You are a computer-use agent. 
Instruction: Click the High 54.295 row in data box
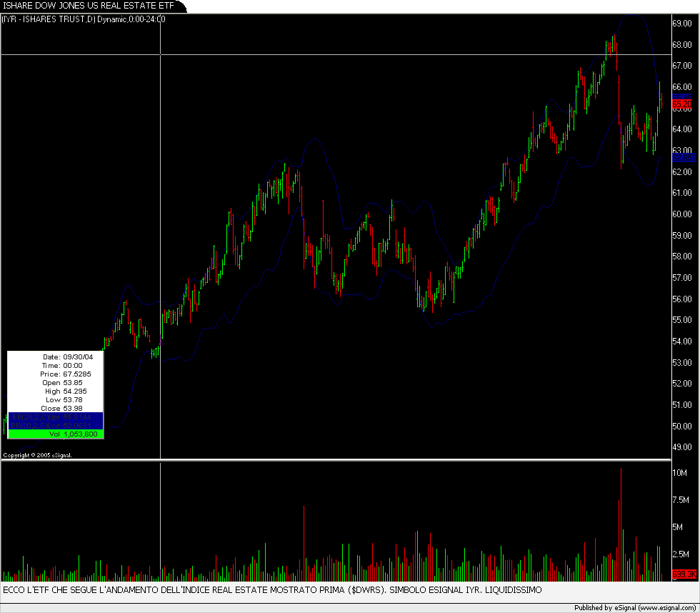click(x=56, y=391)
